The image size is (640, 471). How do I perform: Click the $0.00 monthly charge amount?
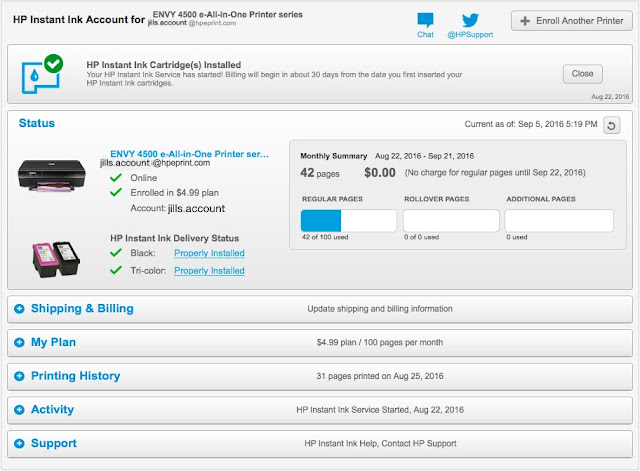click(x=380, y=173)
